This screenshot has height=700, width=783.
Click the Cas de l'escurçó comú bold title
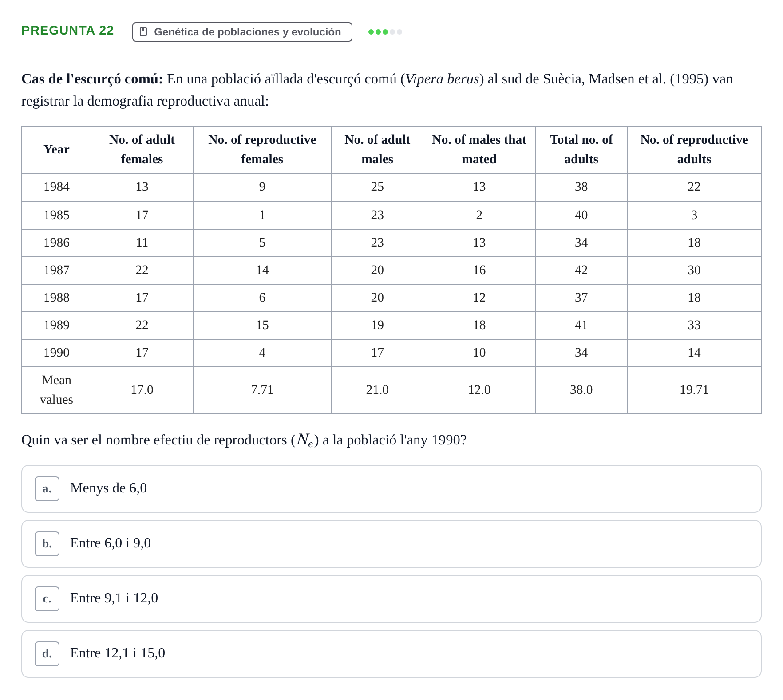pos(92,79)
